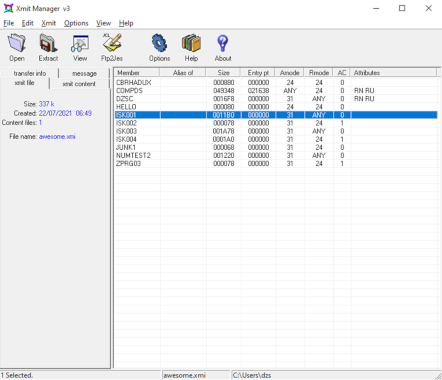Sort by the Size column header
This screenshot has width=442, height=380.
(x=223, y=73)
